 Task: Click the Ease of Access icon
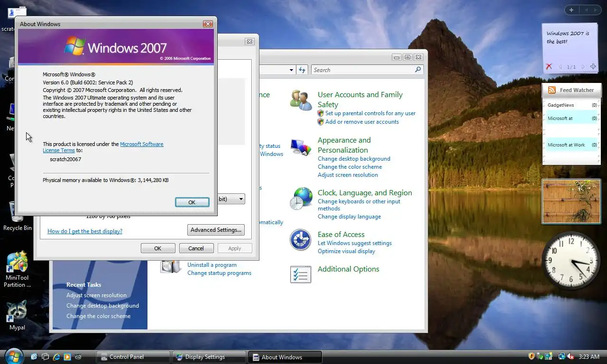pyautogui.click(x=300, y=240)
